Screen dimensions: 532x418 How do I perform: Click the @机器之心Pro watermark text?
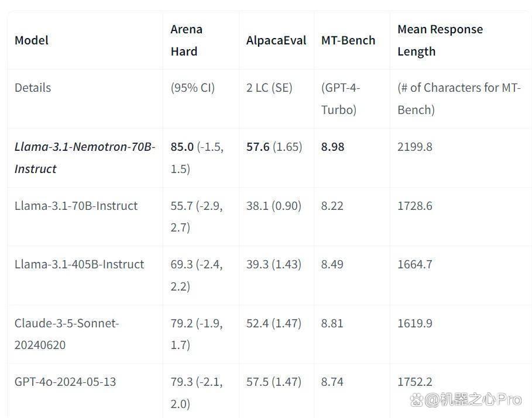(x=473, y=400)
